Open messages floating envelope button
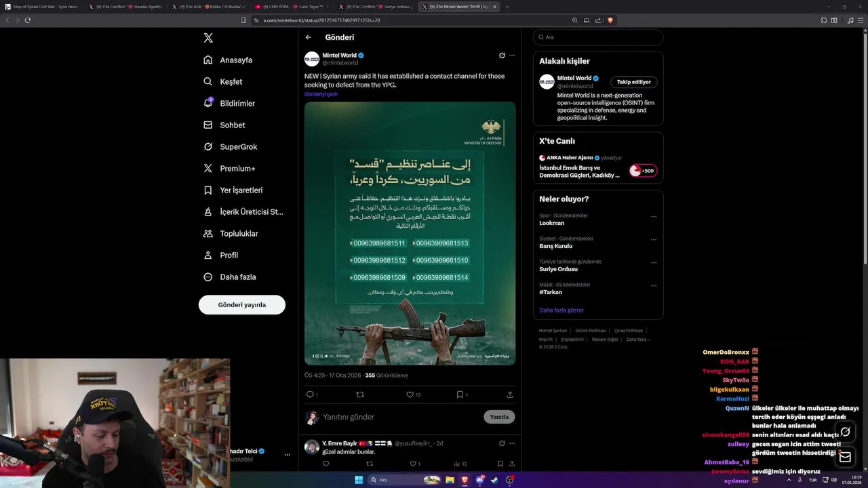868x488 pixels. point(845,457)
